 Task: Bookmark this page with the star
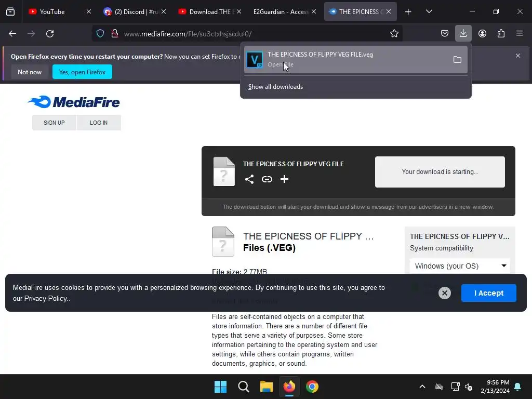pos(394,34)
